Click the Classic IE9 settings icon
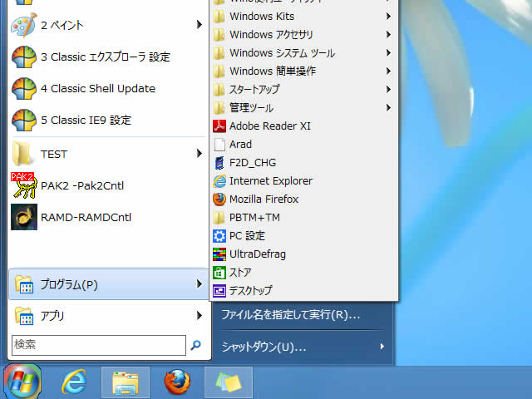This screenshot has height=399, width=532. click(24, 120)
